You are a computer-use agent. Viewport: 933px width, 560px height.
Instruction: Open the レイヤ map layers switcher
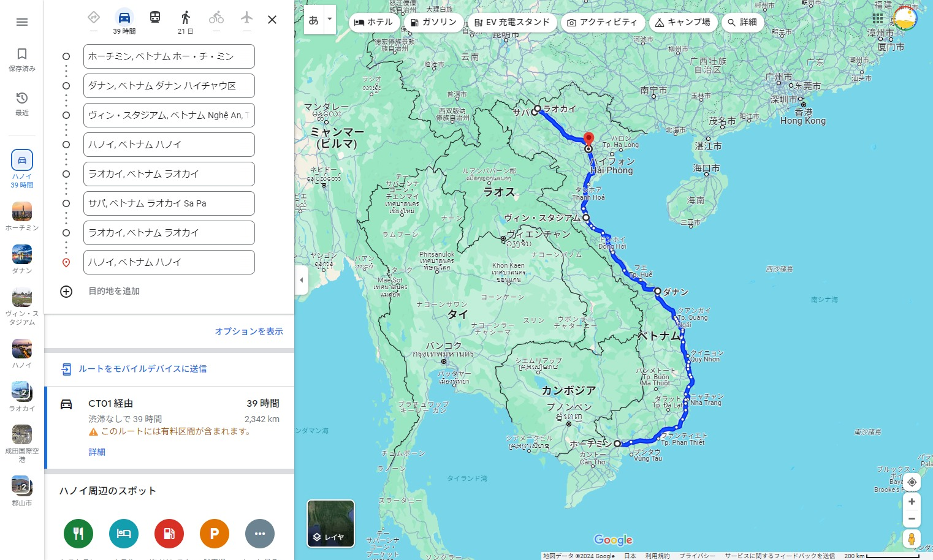330,524
